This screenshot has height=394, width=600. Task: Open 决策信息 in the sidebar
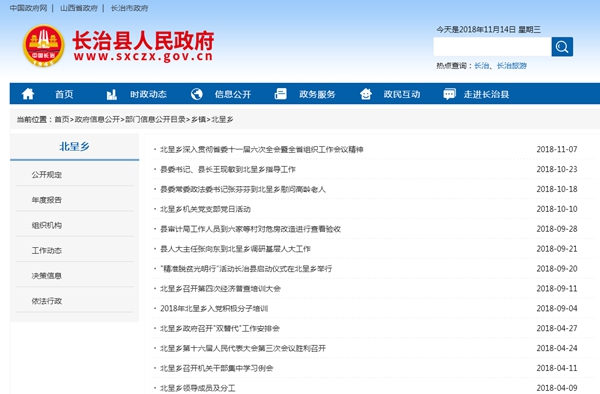tap(47, 276)
